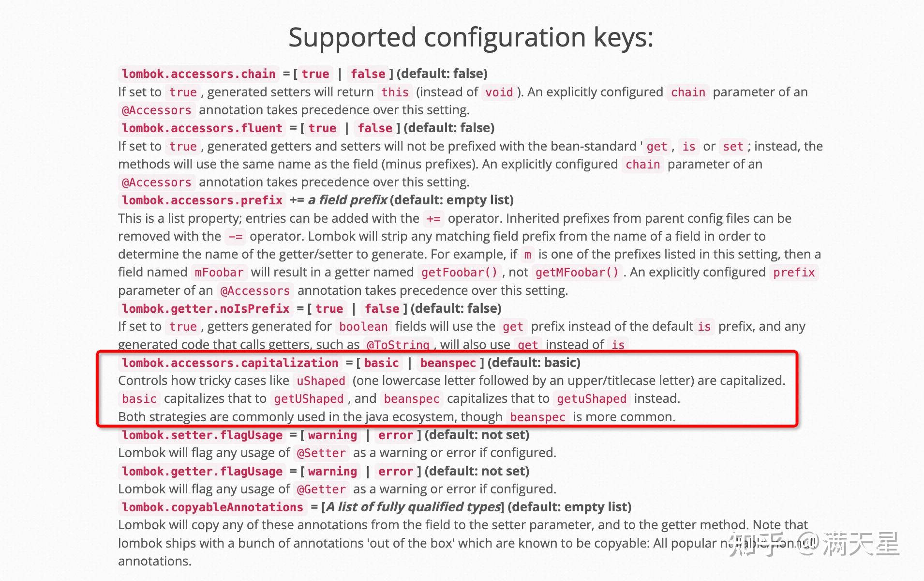Image resolution: width=924 pixels, height=581 pixels.
Task: Click the getUShaped code snippet
Action: 309,398
